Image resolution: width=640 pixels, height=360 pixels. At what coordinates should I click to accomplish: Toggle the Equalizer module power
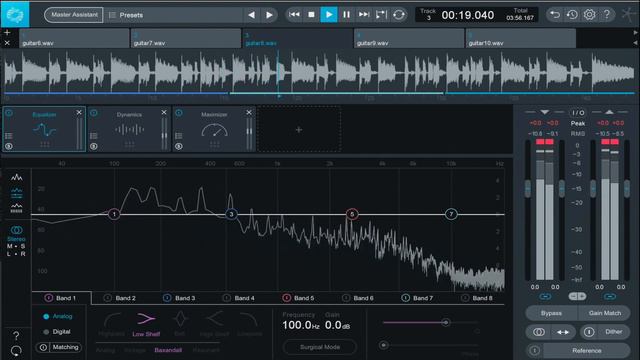9,113
